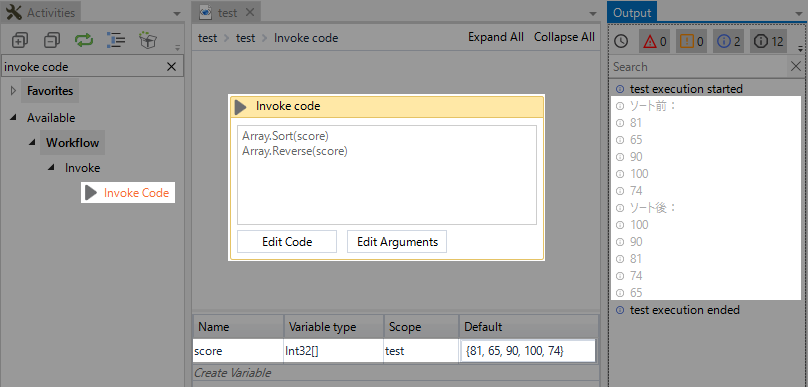Open the Output panel tab
Viewport: 808px width, 387px height.
pos(632,13)
